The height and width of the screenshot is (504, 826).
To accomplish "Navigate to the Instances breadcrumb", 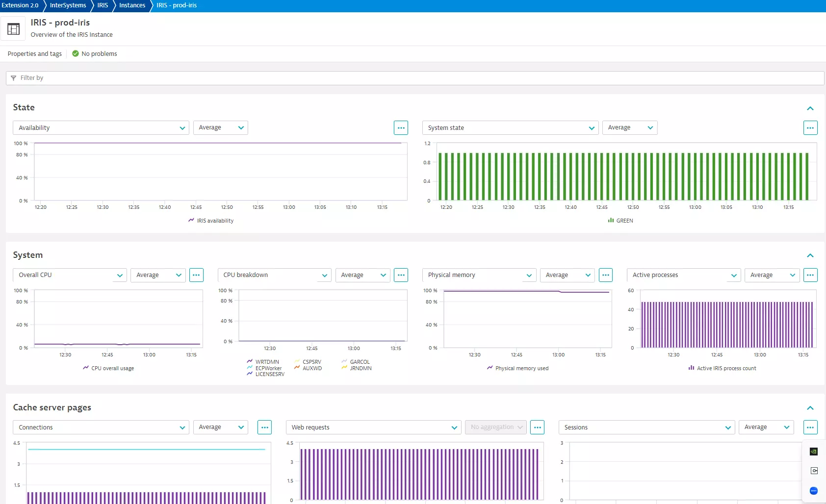I will pos(131,6).
